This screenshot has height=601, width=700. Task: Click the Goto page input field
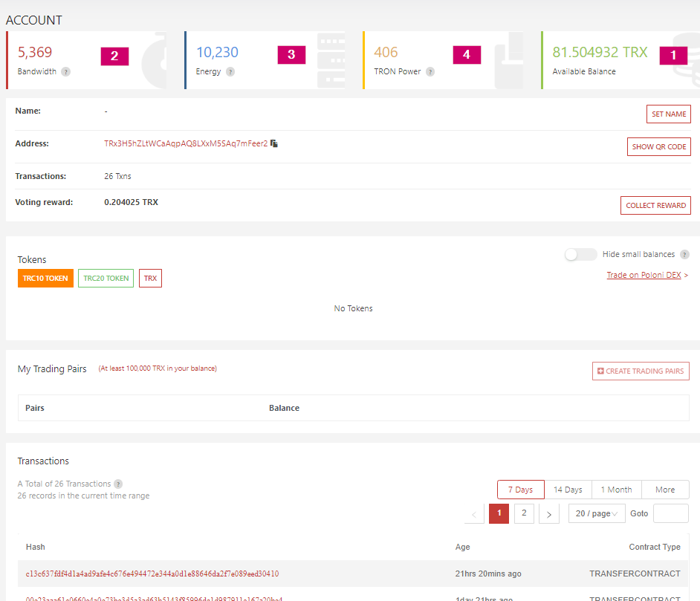(x=670, y=513)
